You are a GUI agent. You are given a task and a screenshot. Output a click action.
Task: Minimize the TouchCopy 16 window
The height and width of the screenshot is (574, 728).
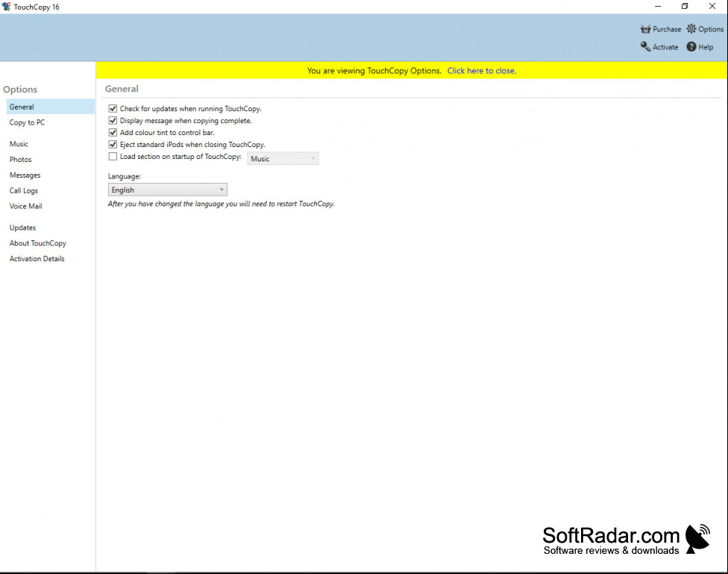[x=657, y=7]
